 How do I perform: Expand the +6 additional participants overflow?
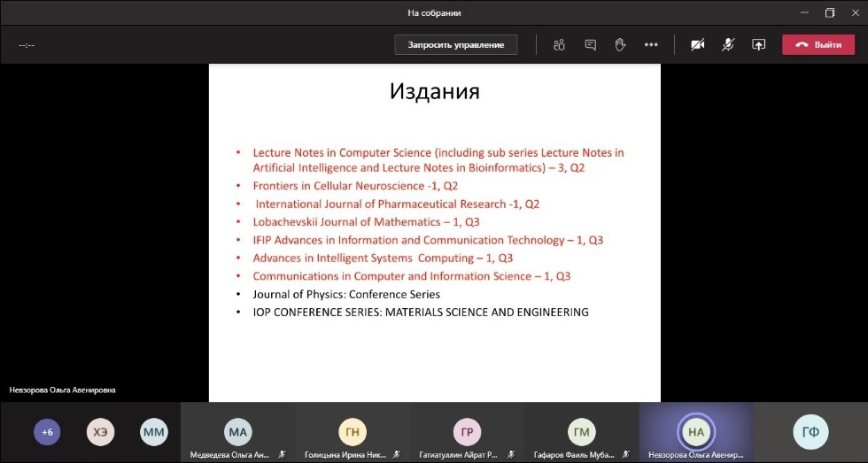48,432
